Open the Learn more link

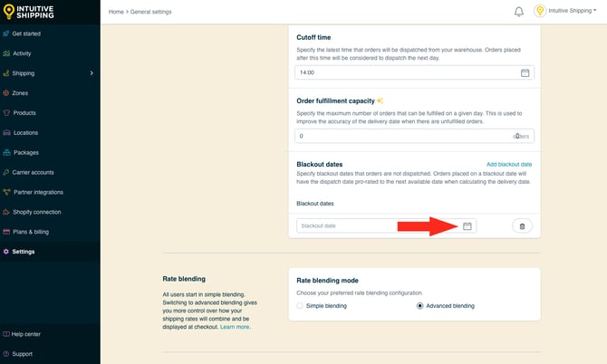pyautogui.click(x=235, y=327)
